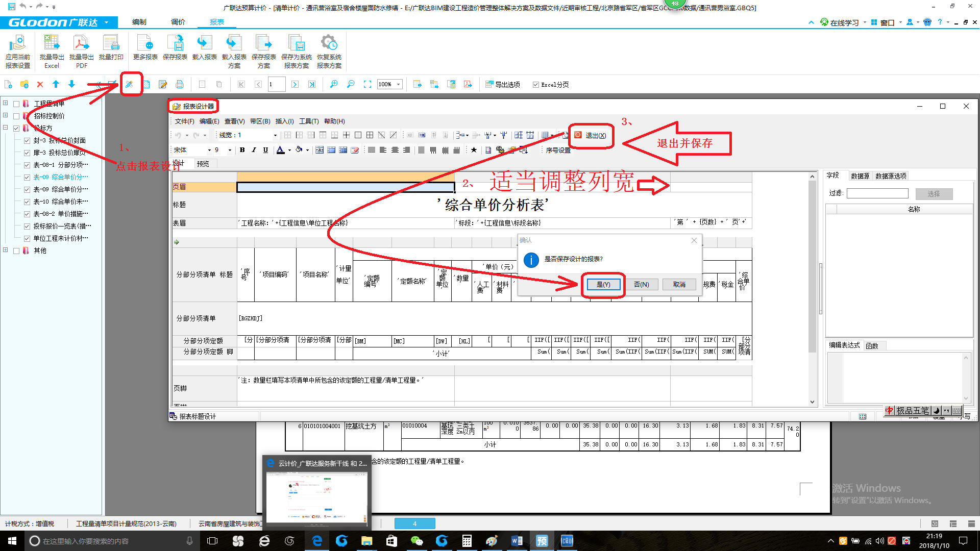Toggle checkbox for 其他 tree node
Viewport: 980px width, 551px height.
point(16,251)
